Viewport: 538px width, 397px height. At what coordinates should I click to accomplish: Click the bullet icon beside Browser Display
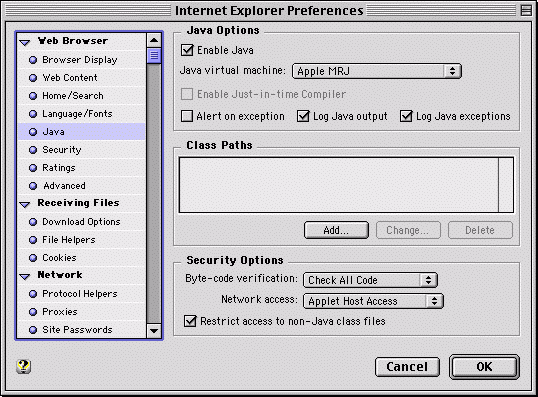tap(33, 60)
